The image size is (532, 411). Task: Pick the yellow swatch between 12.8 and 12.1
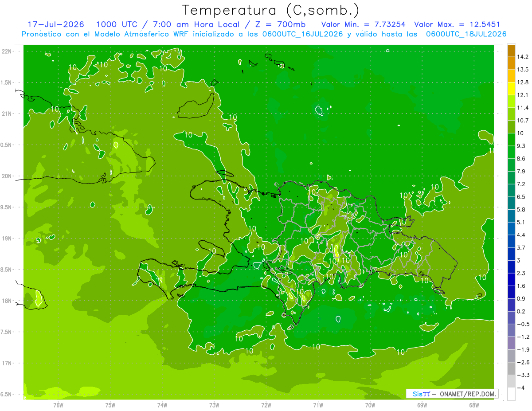pos(511,89)
